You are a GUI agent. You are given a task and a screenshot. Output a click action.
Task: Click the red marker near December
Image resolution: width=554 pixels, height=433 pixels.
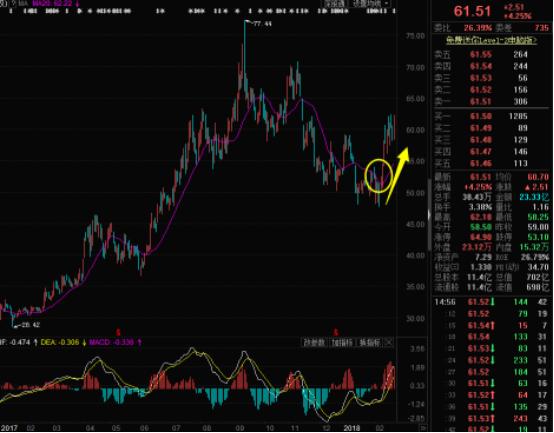coord(336,332)
